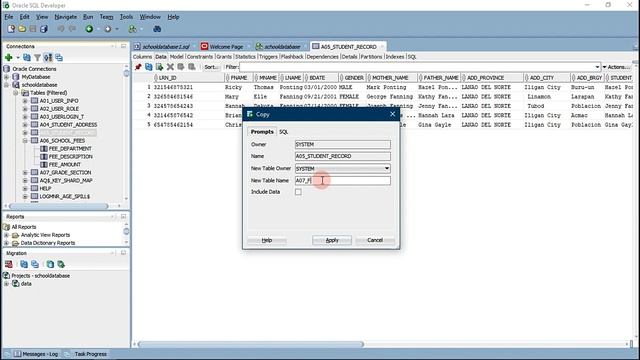Open dropdown arrow next to New Connection plus
Viewport: 640px width, 360px height.
coord(18,58)
